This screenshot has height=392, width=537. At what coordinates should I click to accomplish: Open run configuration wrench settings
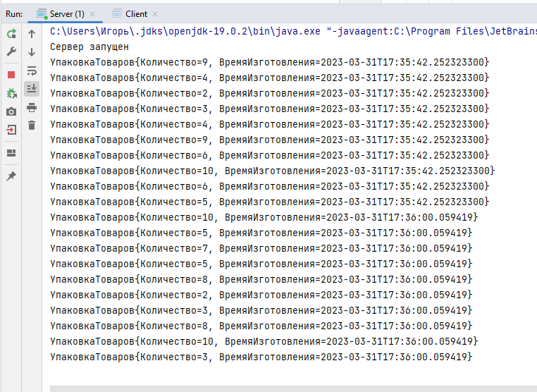11,51
